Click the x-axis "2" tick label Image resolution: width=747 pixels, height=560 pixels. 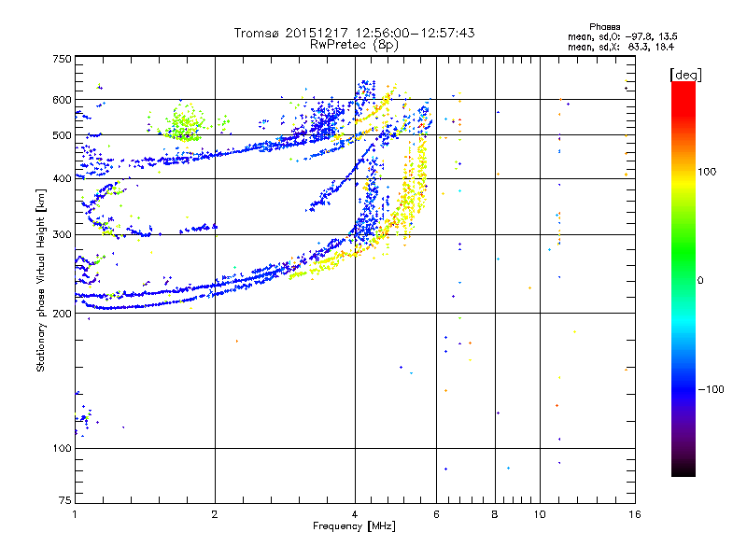coord(215,514)
